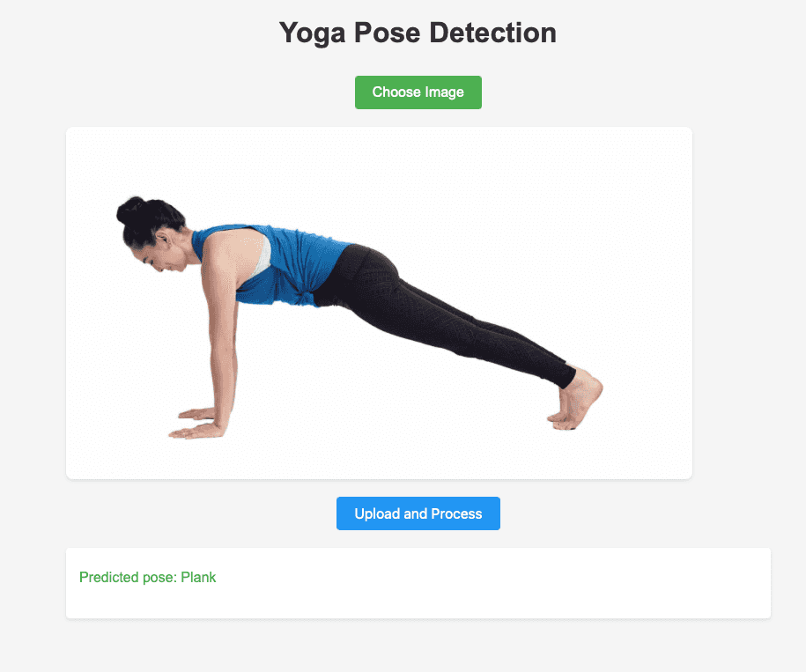Screen dimensions: 806x672
Task: Click the Predicted pose: Plank result text
Action: click(x=147, y=578)
